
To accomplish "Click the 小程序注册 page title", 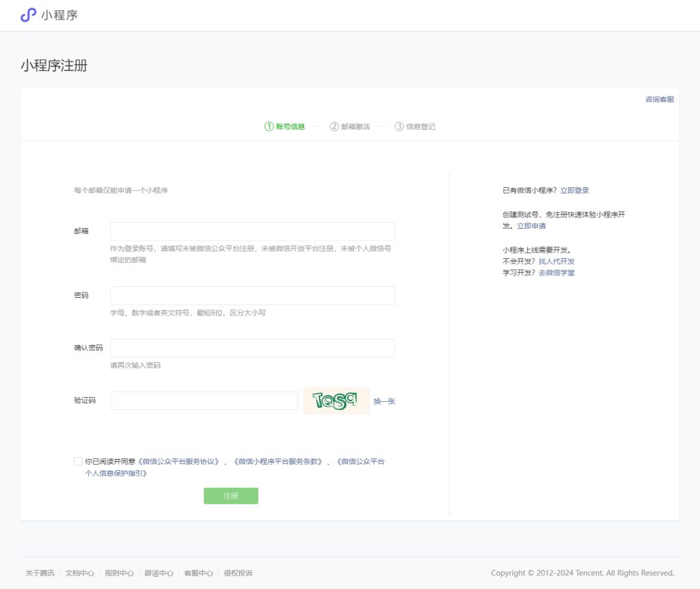I will click(x=54, y=66).
